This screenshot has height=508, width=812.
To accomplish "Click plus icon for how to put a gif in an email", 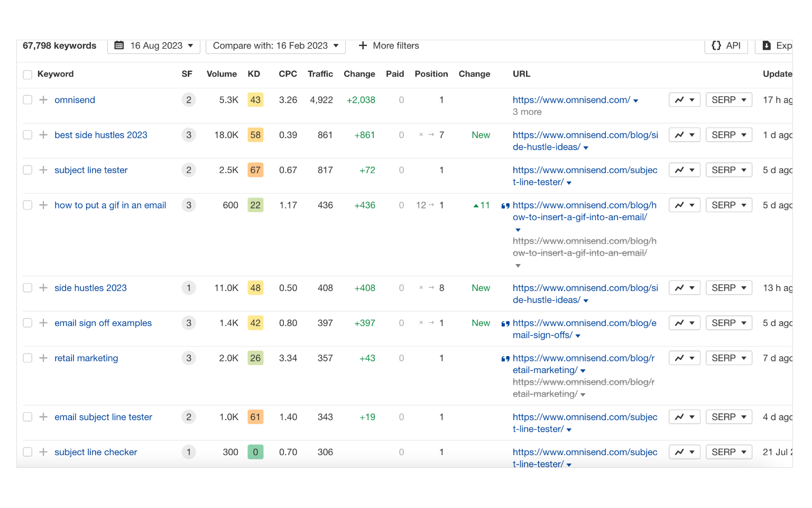I will click(x=43, y=205).
